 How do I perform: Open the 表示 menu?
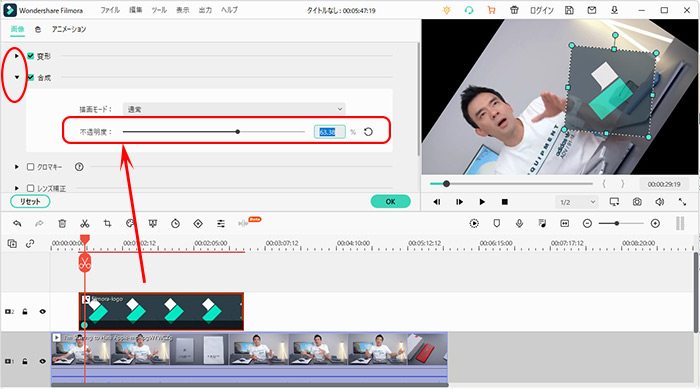click(x=183, y=10)
